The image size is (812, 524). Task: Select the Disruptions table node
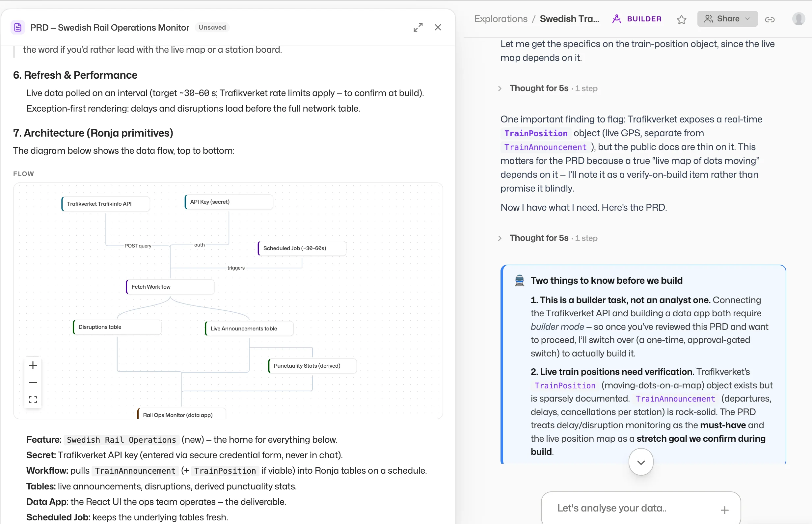(x=117, y=327)
